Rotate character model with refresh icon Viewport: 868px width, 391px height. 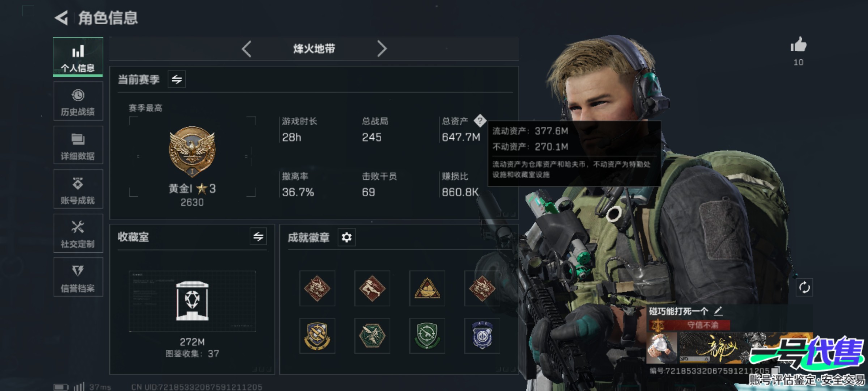(804, 287)
